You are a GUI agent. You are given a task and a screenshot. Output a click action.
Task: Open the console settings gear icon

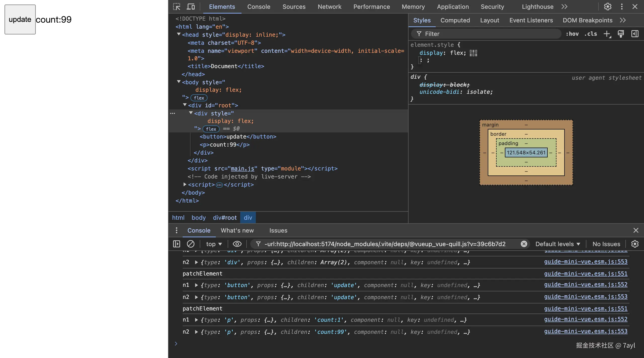click(635, 244)
